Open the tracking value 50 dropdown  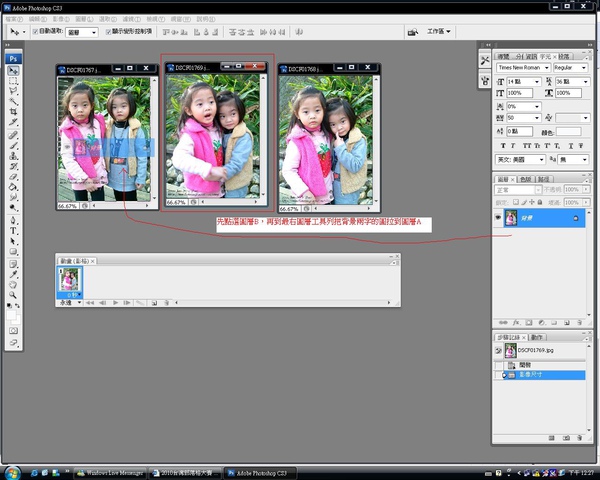coord(524,118)
